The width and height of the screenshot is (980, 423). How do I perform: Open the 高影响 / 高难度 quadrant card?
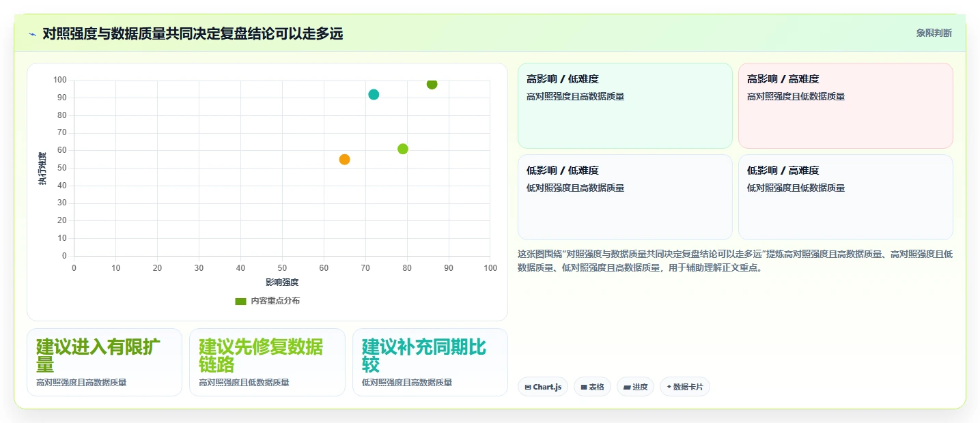[845, 106]
